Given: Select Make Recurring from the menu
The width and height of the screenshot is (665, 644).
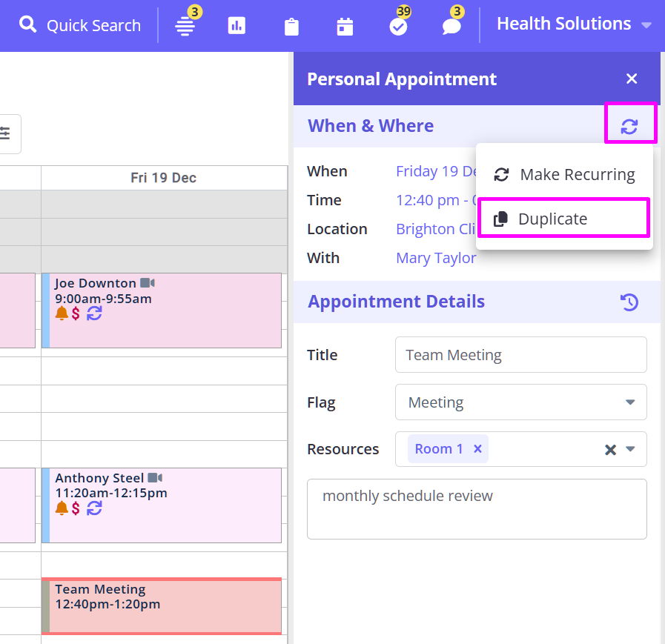Looking at the screenshot, I should tap(564, 175).
